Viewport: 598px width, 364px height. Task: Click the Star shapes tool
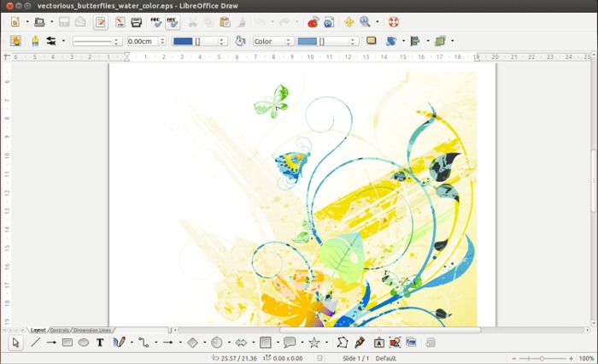click(x=314, y=343)
